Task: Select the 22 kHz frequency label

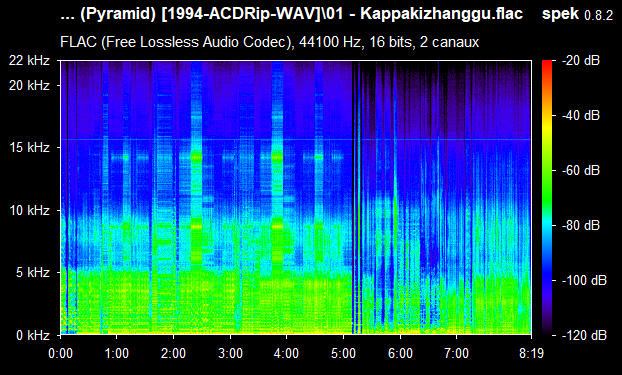Action: coord(30,61)
